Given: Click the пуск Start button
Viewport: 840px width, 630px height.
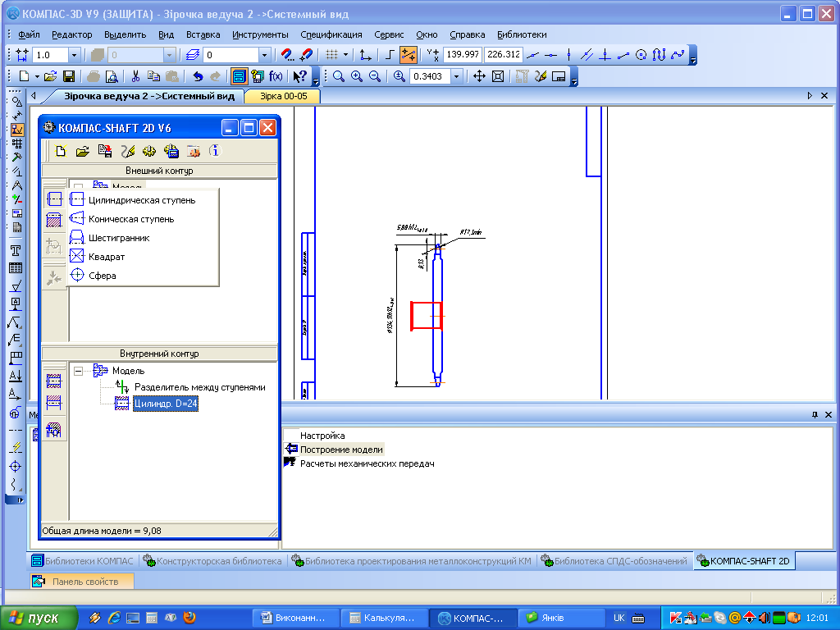Looking at the screenshot, I should point(39,618).
